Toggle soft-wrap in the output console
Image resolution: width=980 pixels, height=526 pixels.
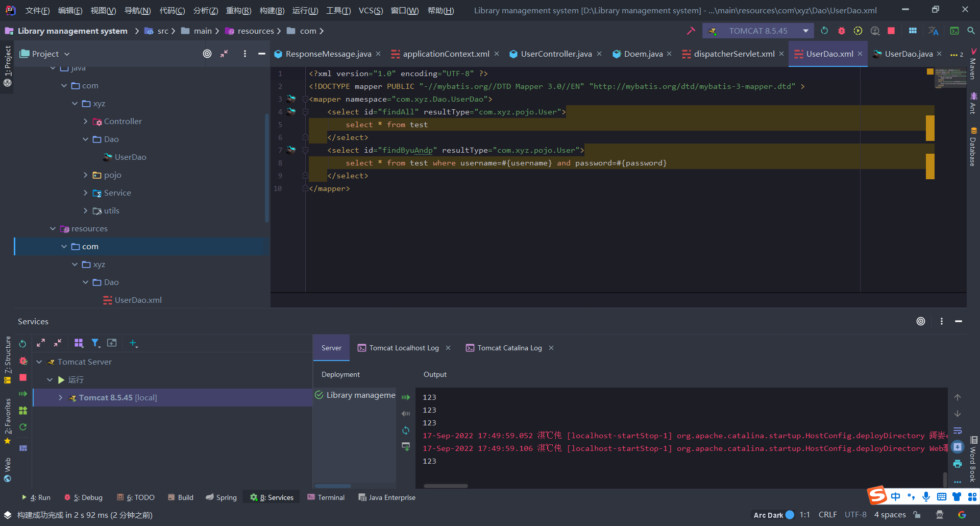pos(958,431)
